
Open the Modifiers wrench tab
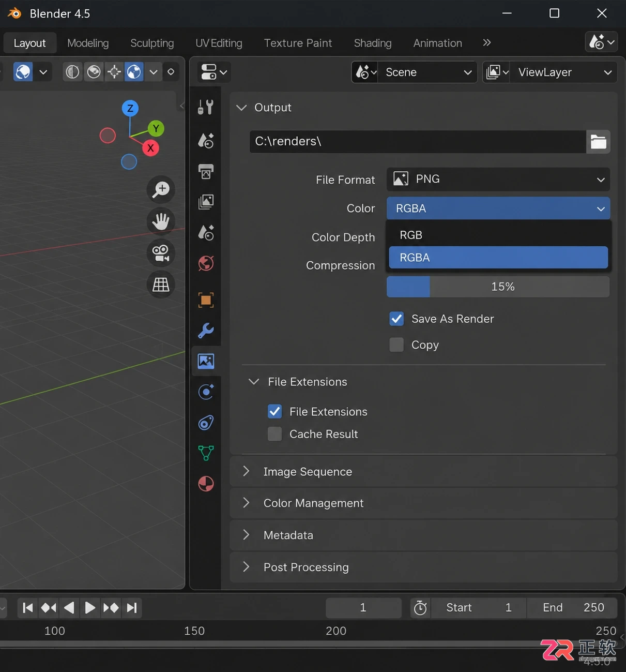pyautogui.click(x=206, y=331)
